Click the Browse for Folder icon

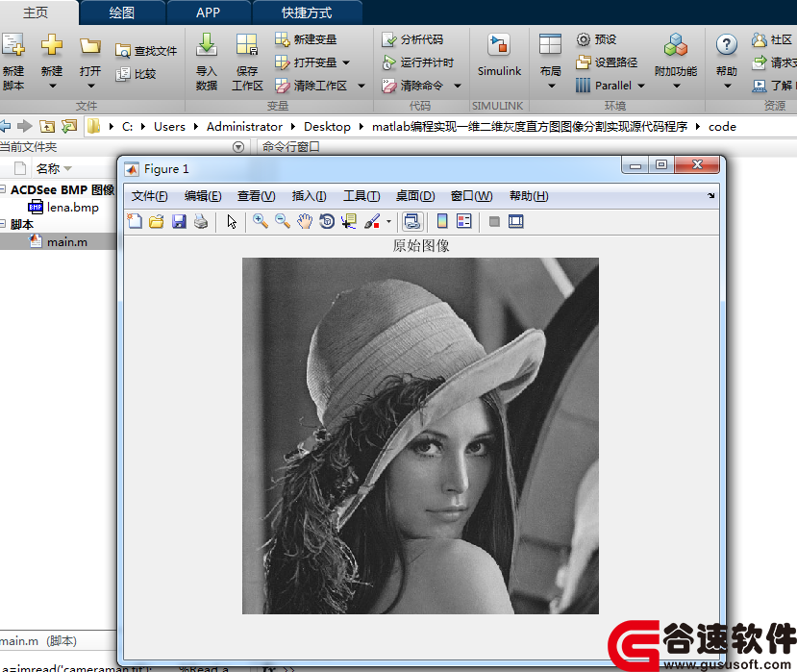(69, 126)
